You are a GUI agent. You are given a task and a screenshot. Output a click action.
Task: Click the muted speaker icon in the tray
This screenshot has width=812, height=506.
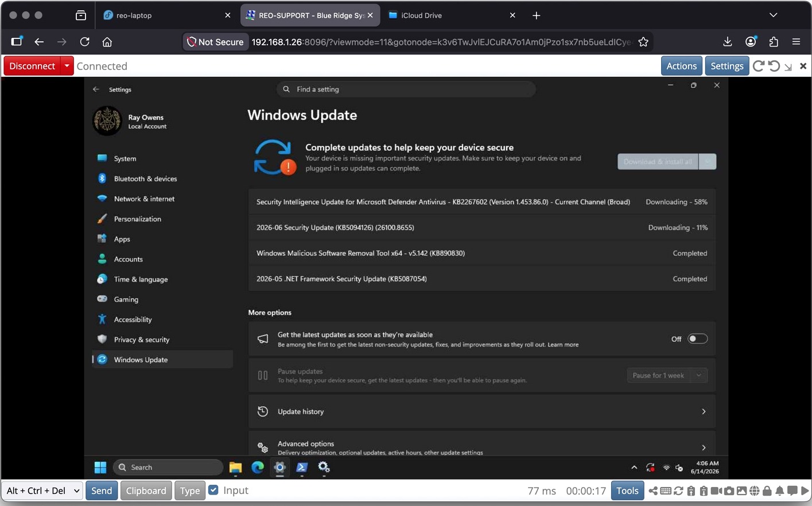tap(679, 468)
